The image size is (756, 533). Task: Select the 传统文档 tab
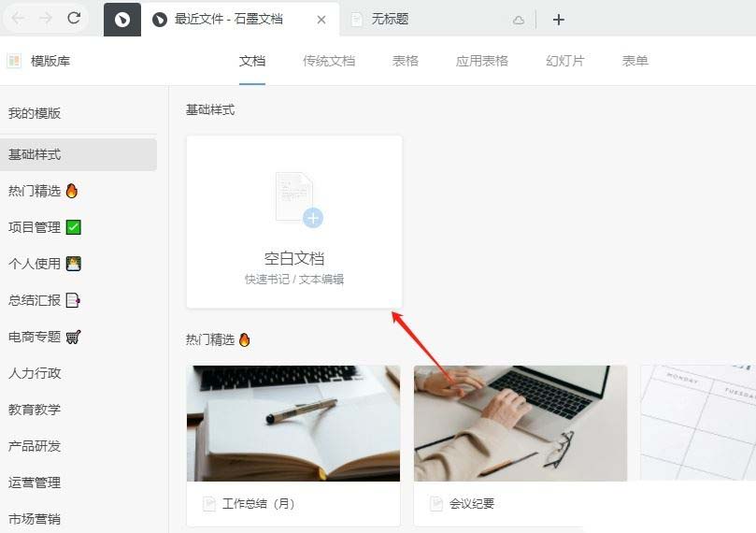click(329, 61)
